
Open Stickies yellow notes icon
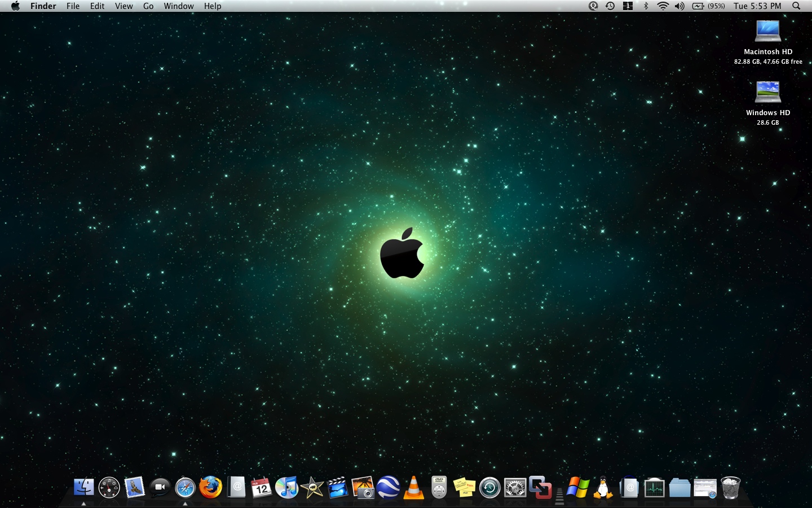click(x=465, y=488)
